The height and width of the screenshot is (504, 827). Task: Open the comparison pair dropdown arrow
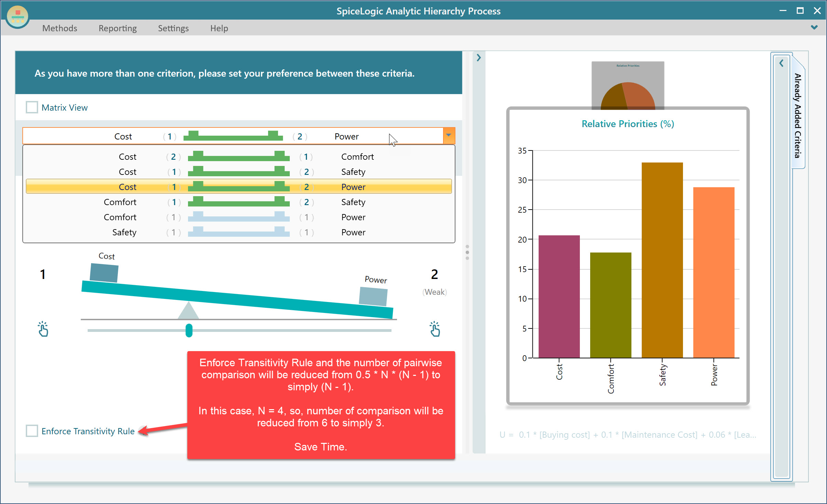coord(449,136)
